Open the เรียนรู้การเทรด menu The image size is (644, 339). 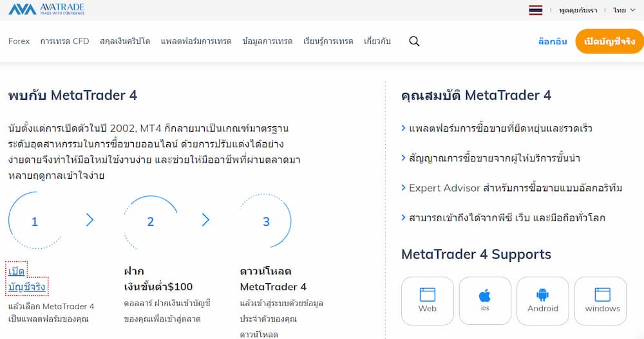pos(328,41)
